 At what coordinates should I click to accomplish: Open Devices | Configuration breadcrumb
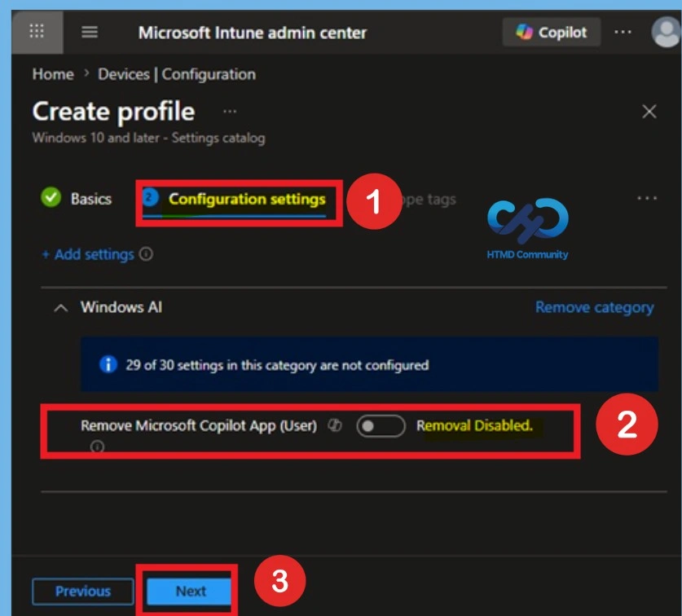pyautogui.click(x=177, y=74)
